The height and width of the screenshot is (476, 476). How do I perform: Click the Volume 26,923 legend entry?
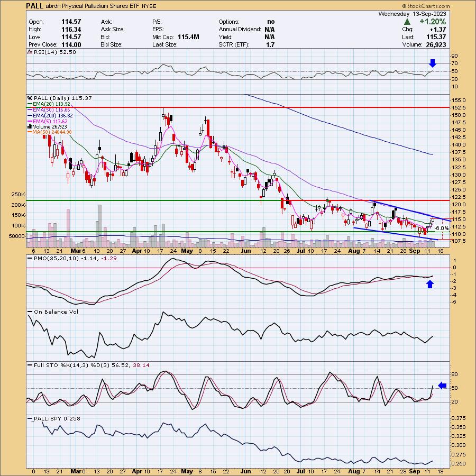48,126
